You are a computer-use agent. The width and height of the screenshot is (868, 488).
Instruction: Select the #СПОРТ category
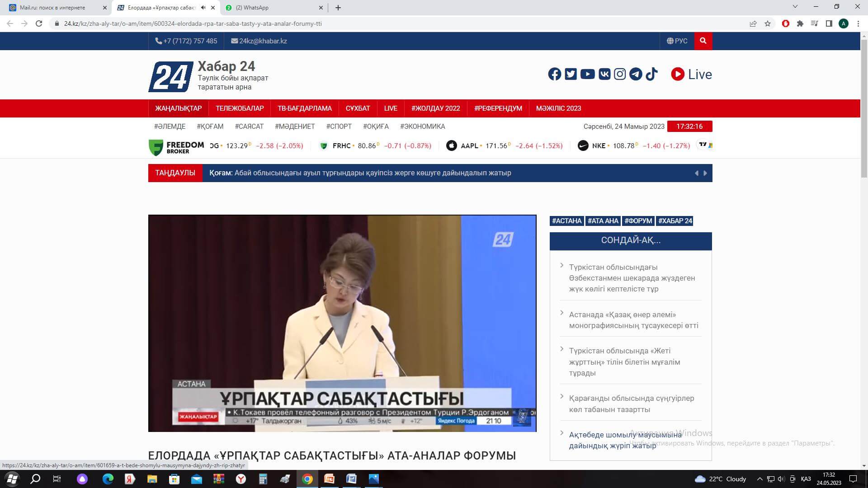click(x=339, y=127)
